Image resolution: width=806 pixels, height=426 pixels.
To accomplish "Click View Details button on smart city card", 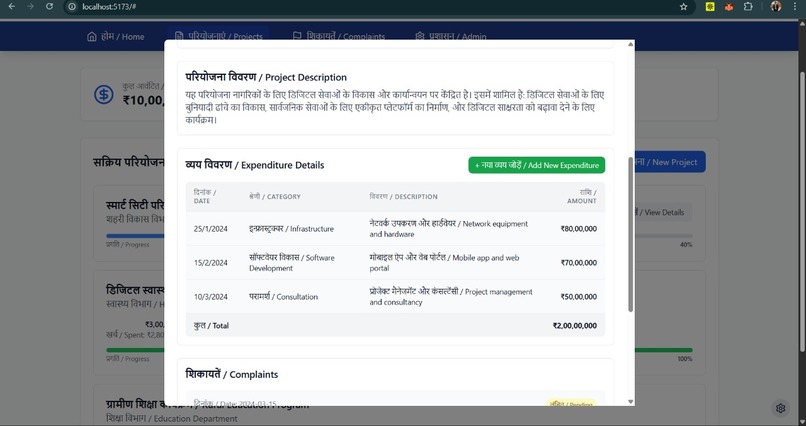I will click(x=663, y=212).
